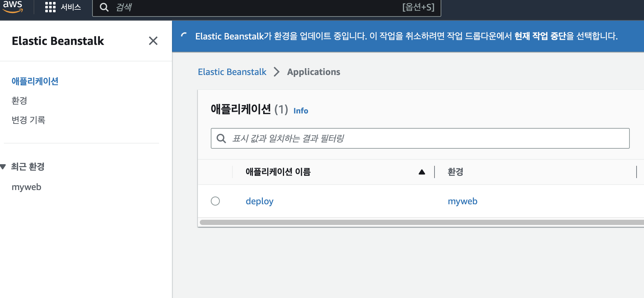The height and width of the screenshot is (298, 644).
Task: Open the deploy application link
Action: (x=260, y=201)
